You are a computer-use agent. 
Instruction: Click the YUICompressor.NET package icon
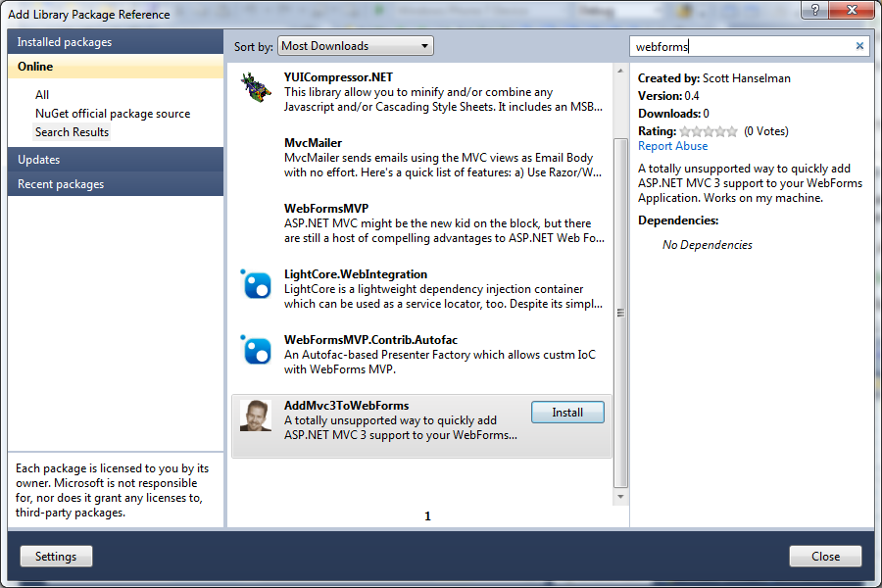pos(256,87)
